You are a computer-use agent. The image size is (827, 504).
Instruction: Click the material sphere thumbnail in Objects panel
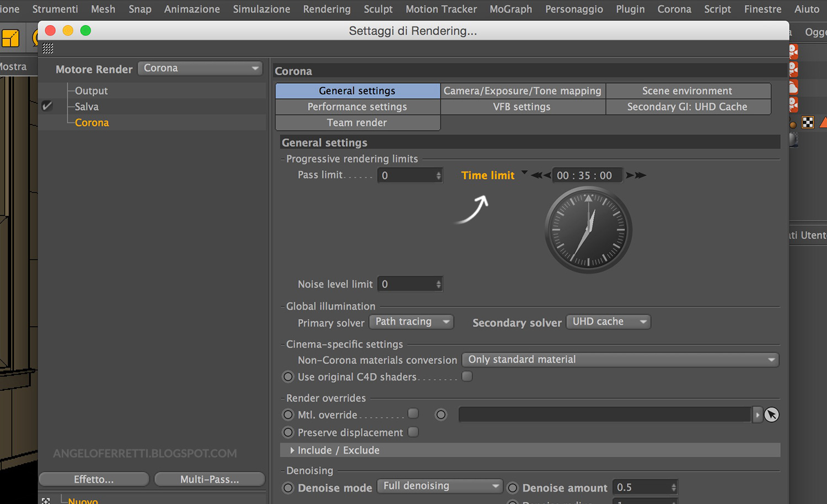click(793, 139)
